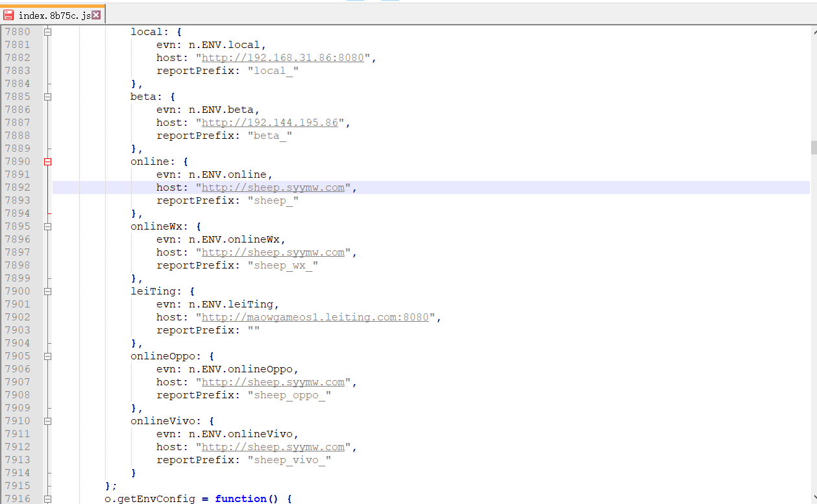Collapse the onlineWx block at line 7895
The image size is (817, 504).
click(47, 226)
